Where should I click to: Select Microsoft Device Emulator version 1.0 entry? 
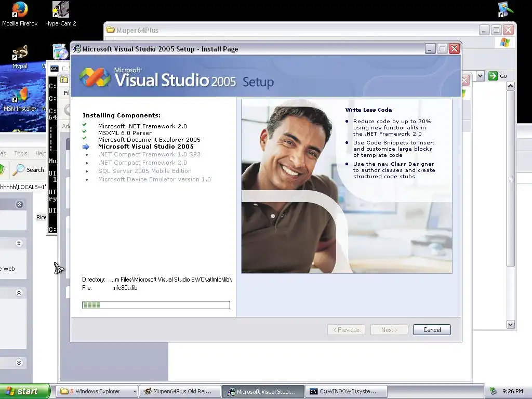[154, 179]
